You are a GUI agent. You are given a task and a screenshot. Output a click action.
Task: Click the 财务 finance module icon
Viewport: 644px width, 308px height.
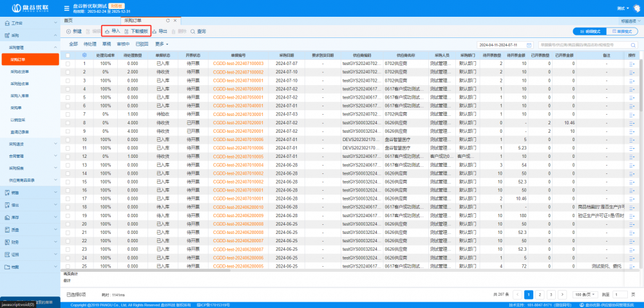(7, 242)
